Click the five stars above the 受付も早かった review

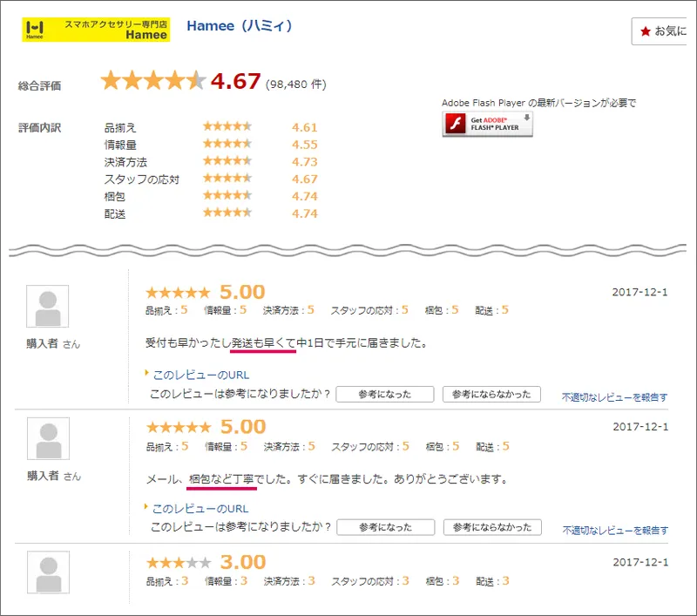[178, 293]
